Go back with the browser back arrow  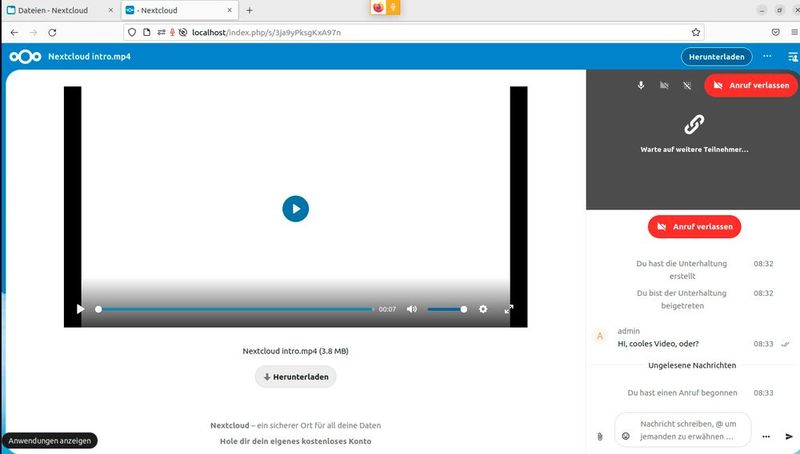click(14, 32)
